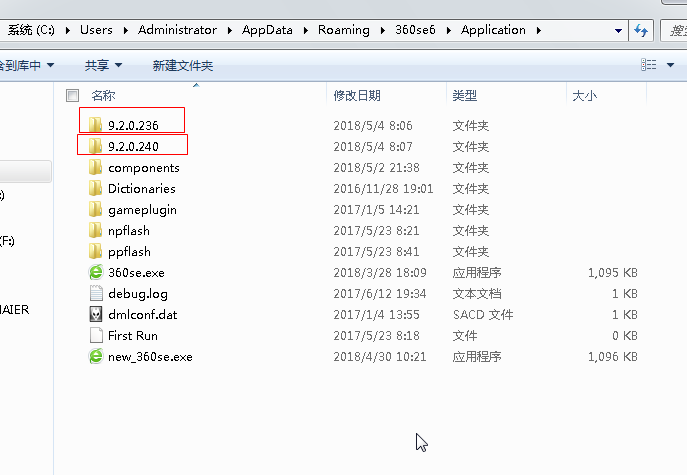The height and width of the screenshot is (475, 687).
Task: Go to 系统 (C:) in breadcrumb path
Action: (x=31, y=30)
